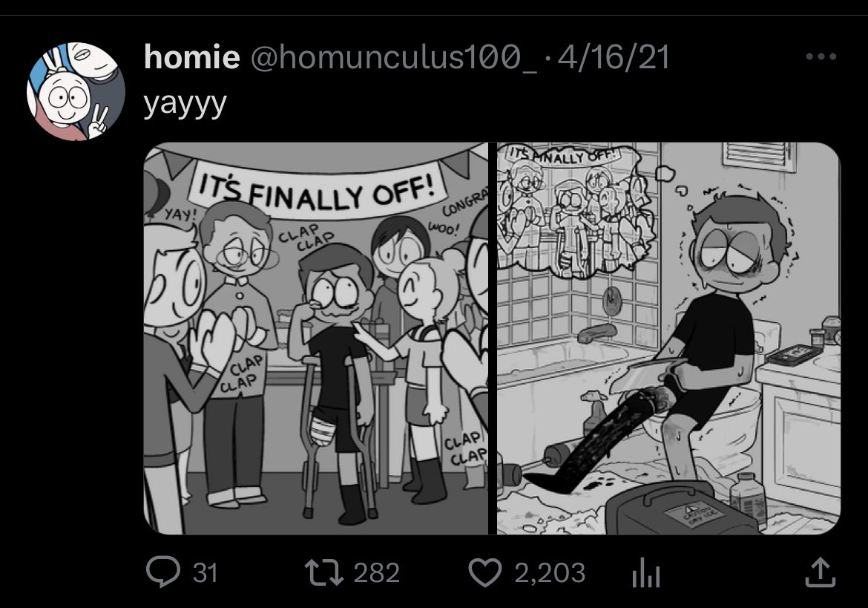Open the @homunculus100_ handle link
The width and height of the screenshot is (868, 608).
click(x=394, y=58)
